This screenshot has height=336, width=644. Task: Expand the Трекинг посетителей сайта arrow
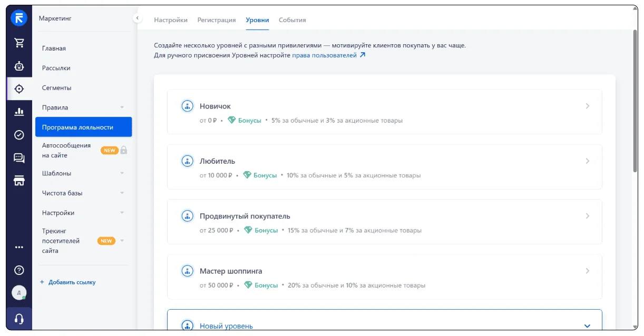[122, 241]
